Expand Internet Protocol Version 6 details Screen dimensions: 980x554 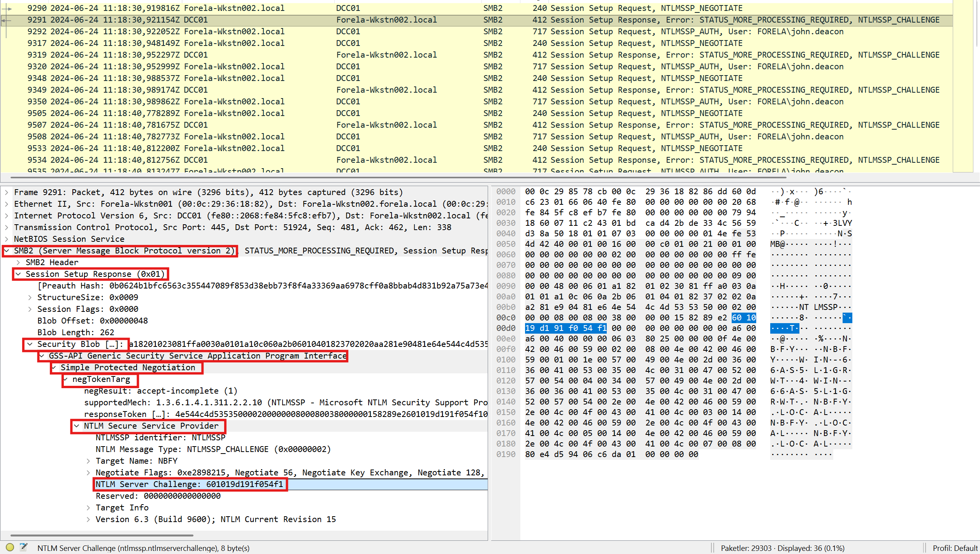[7, 216]
